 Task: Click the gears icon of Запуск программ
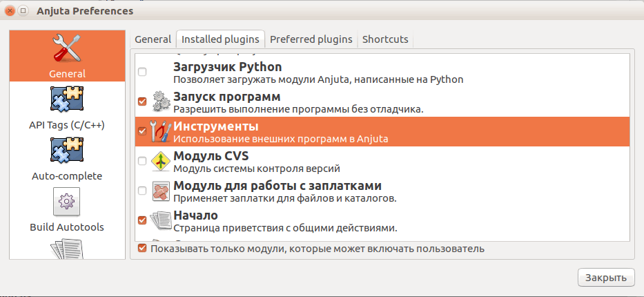161,102
